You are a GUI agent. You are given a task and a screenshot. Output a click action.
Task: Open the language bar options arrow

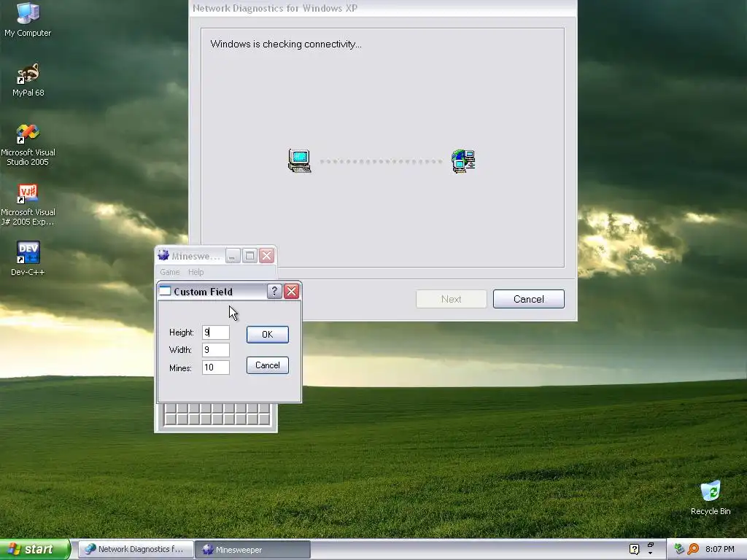click(650, 553)
